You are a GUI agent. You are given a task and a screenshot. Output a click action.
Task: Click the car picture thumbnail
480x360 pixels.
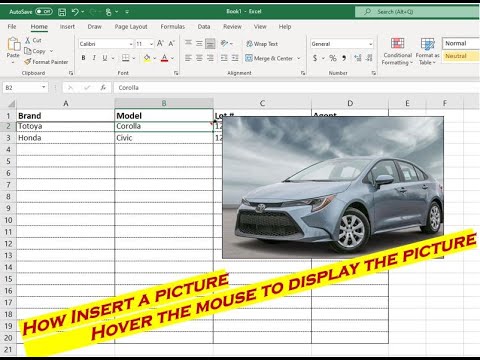333,187
